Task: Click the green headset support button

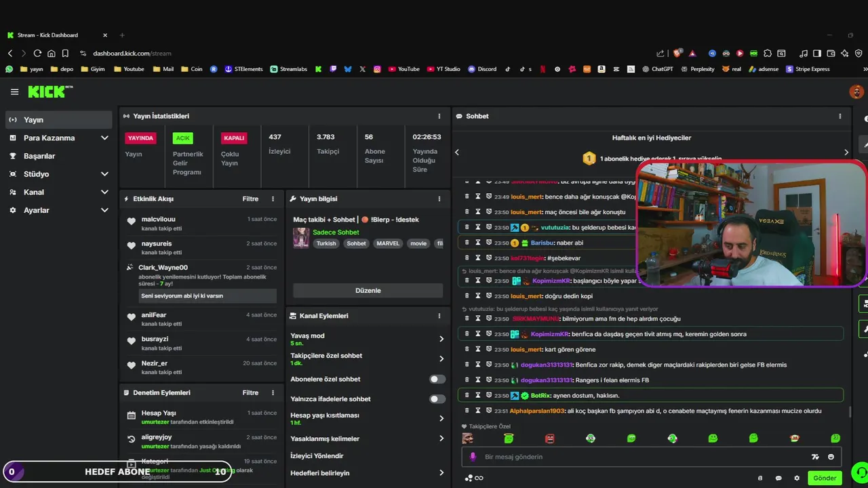Action: 860,472
